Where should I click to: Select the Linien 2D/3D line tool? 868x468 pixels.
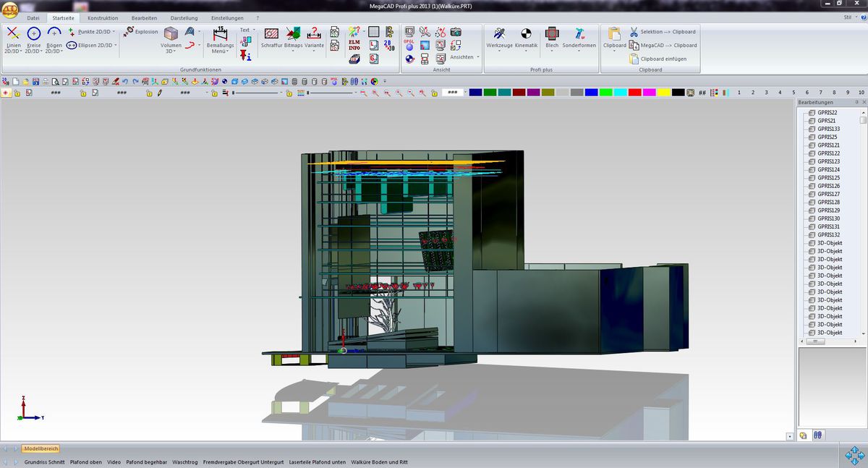point(13,34)
